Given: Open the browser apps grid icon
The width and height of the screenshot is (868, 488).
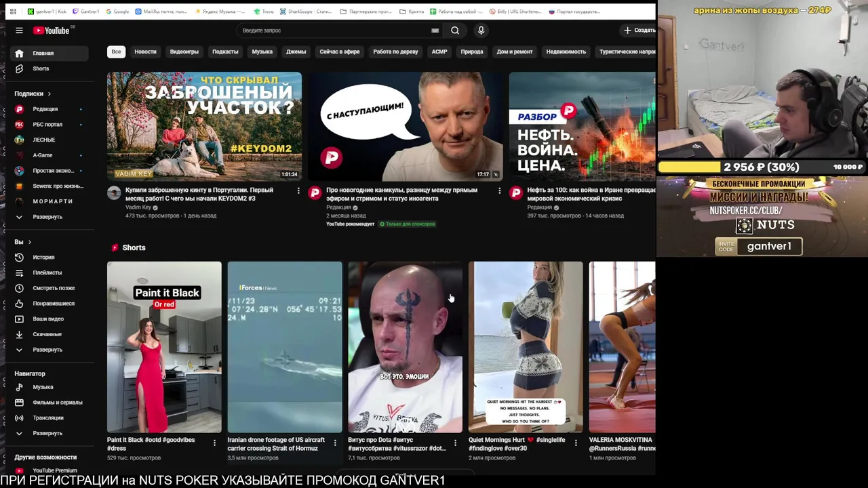Looking at the screenshot, I should [12, 12].
